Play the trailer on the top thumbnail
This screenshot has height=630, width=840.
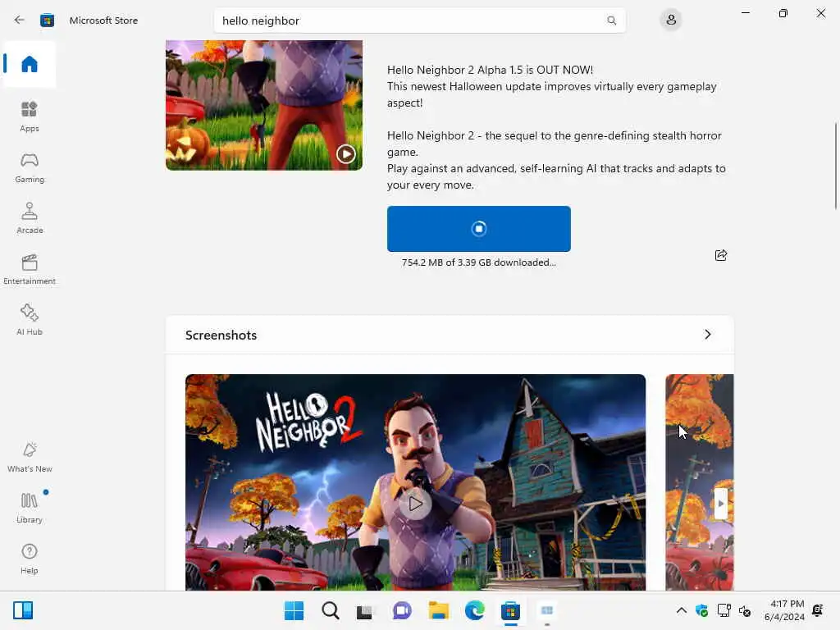click(x=346, y=154)
